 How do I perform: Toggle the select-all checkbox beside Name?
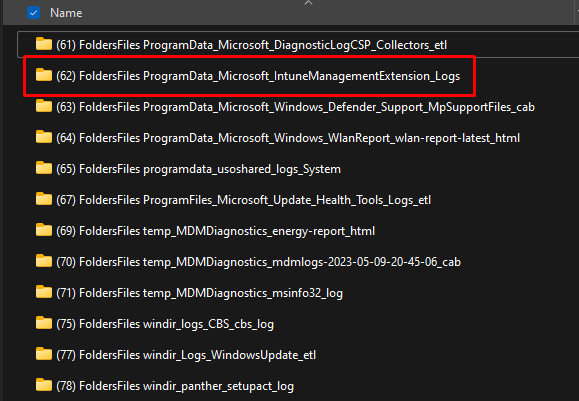[34, 13]
